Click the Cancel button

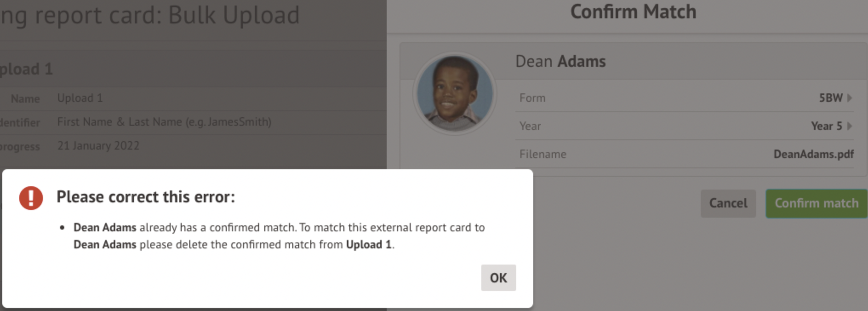728,203
